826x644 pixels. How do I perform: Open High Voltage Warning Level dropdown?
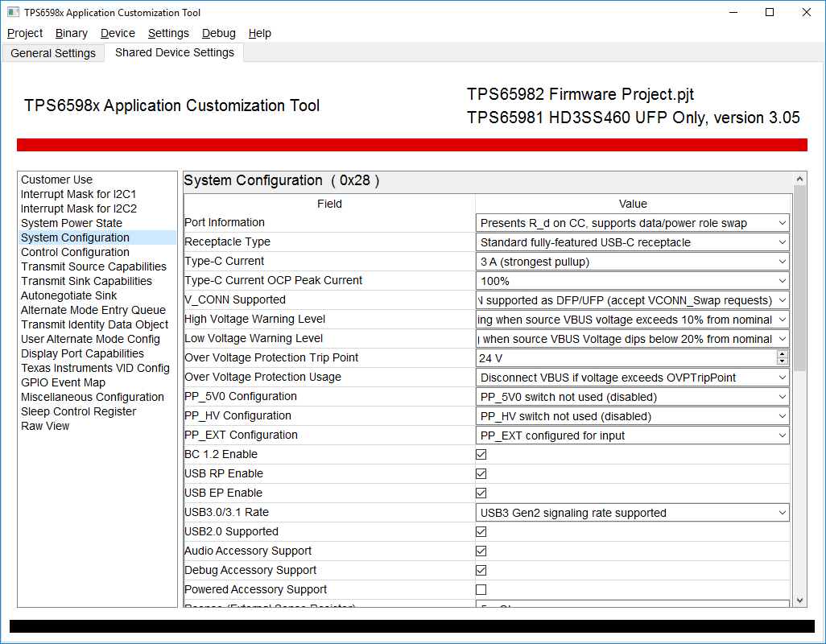[x=632, y=320]
